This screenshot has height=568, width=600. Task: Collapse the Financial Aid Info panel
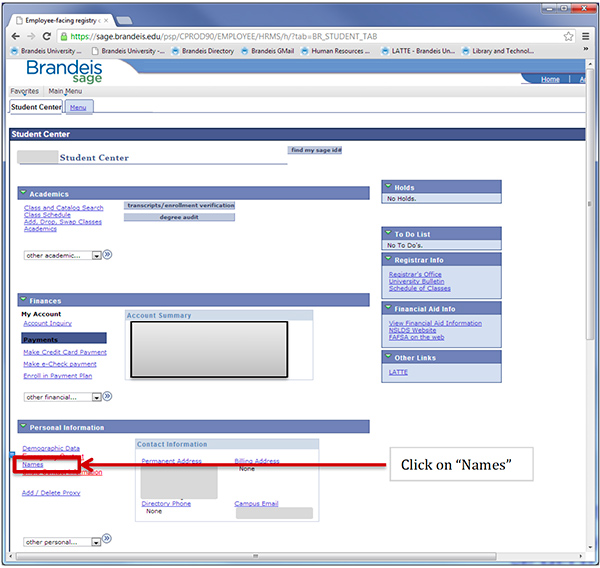point(388,308)
